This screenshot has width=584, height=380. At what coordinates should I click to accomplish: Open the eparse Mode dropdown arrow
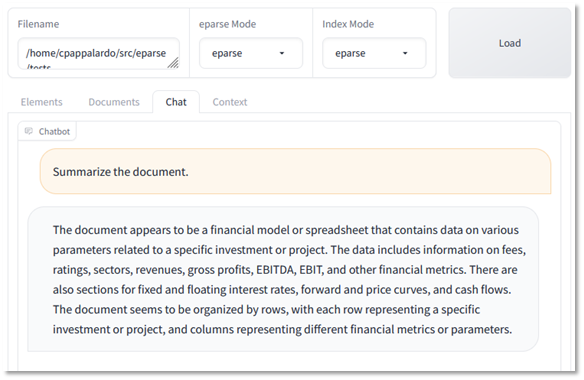click(282, 53)
